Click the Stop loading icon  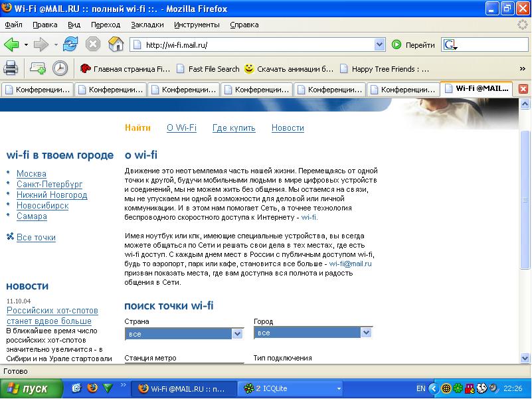(92, 44)
